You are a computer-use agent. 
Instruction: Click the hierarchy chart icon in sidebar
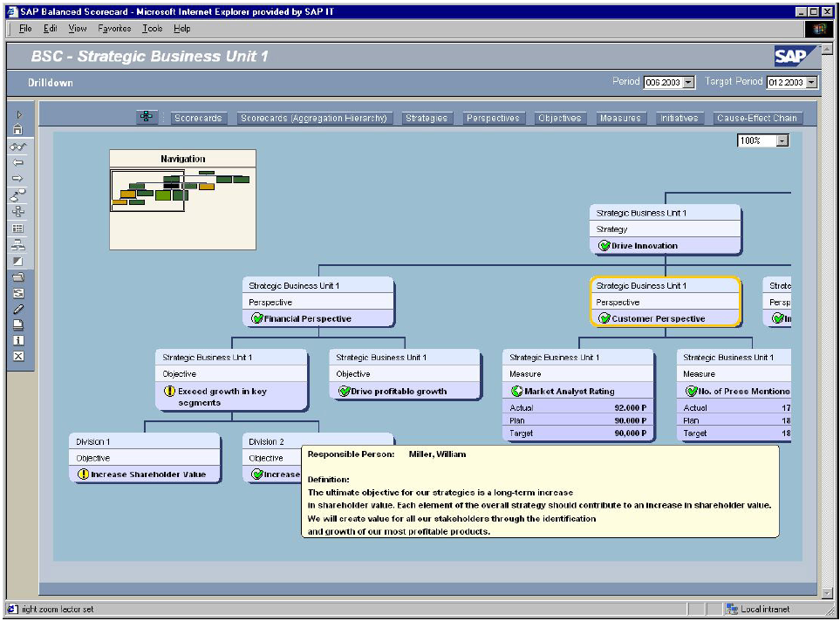[18, 245]
